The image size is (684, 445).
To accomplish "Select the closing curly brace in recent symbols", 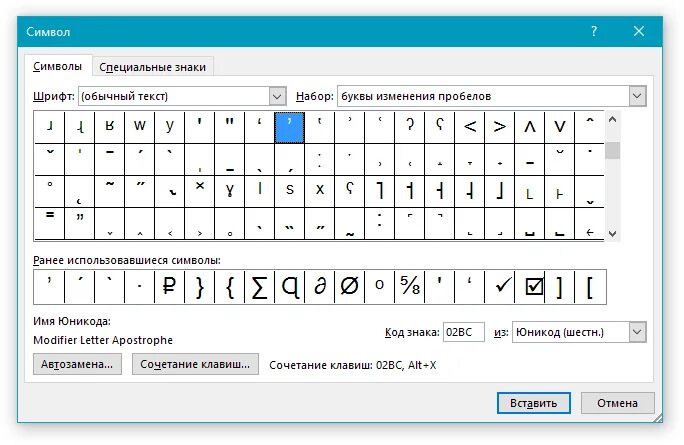I will click(200, 287).
